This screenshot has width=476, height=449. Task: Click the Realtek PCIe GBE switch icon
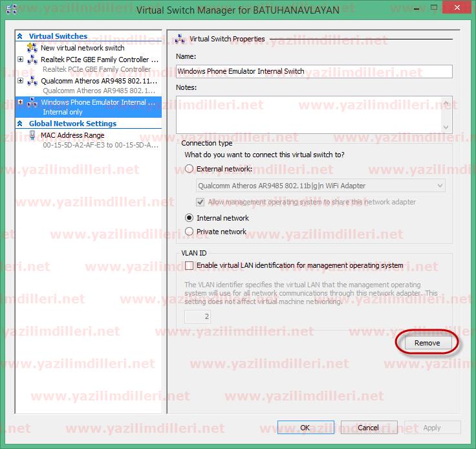(x=32, y=60)
